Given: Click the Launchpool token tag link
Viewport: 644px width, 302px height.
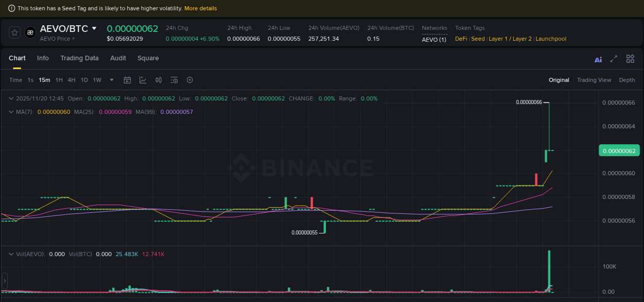Looking at the screenshot, I should [551, 39].
